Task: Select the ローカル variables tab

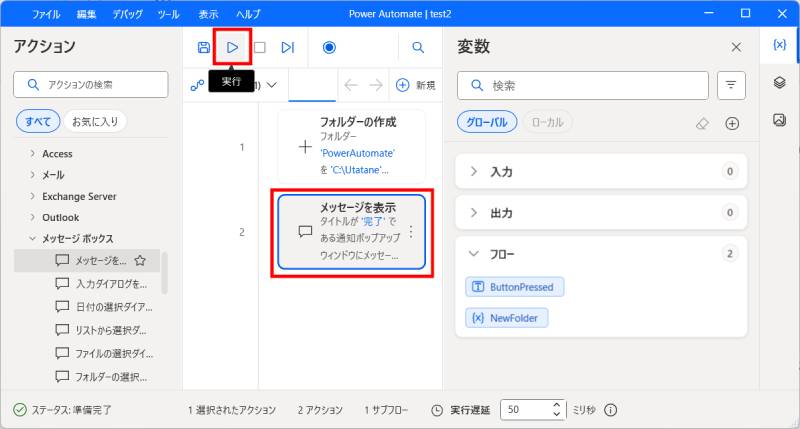Action: (547, 122)
